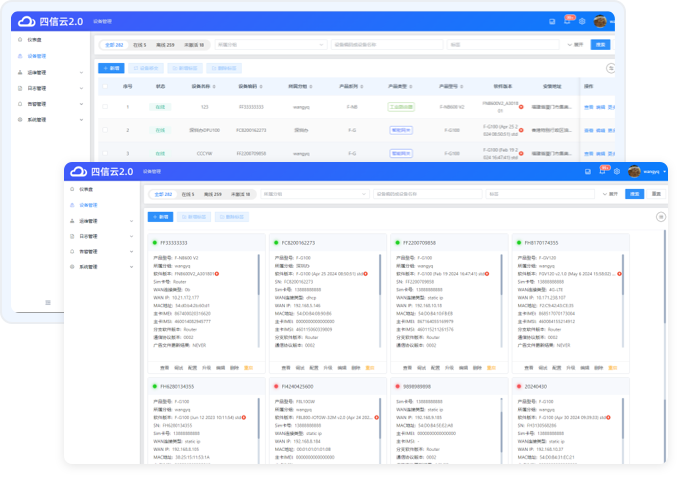Open the 所属分组 dropdown in the back window
Viewport: 685px width, 481px height.
(x=271, y=45)
